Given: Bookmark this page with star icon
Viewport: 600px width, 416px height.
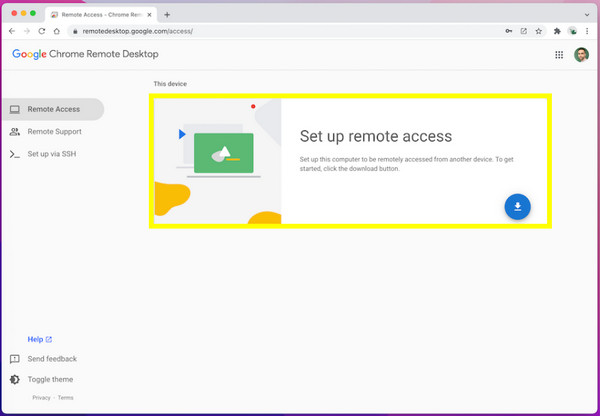Looking at the screenshot, I should tap(538, 31).
